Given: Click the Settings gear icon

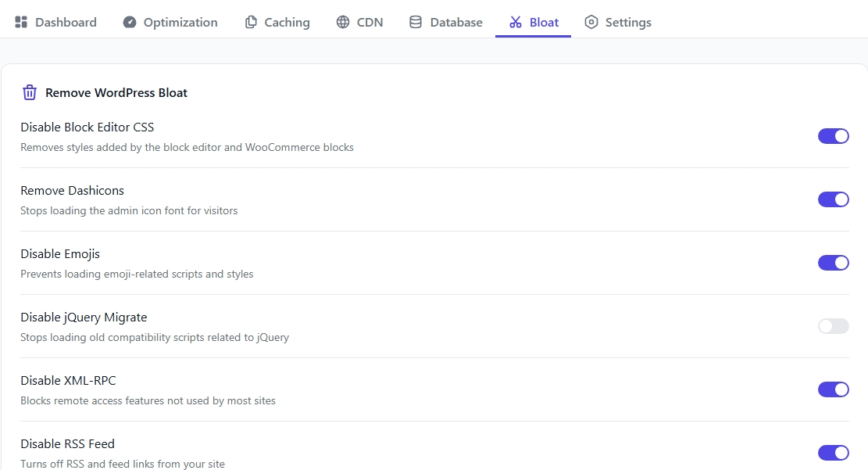Looking at the screenshot, I should pyautogui.click(x=591, y=22).
